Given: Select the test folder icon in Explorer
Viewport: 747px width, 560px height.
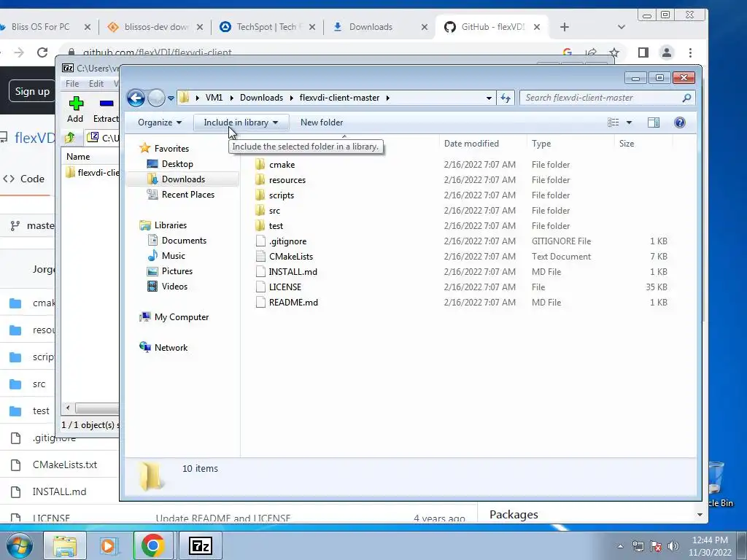Looking at the screenshot, I should point(260,226).
